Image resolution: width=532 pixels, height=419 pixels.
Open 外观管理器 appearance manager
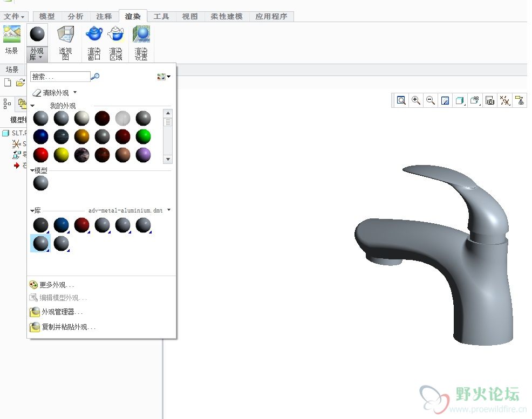(x=56, y=312)
